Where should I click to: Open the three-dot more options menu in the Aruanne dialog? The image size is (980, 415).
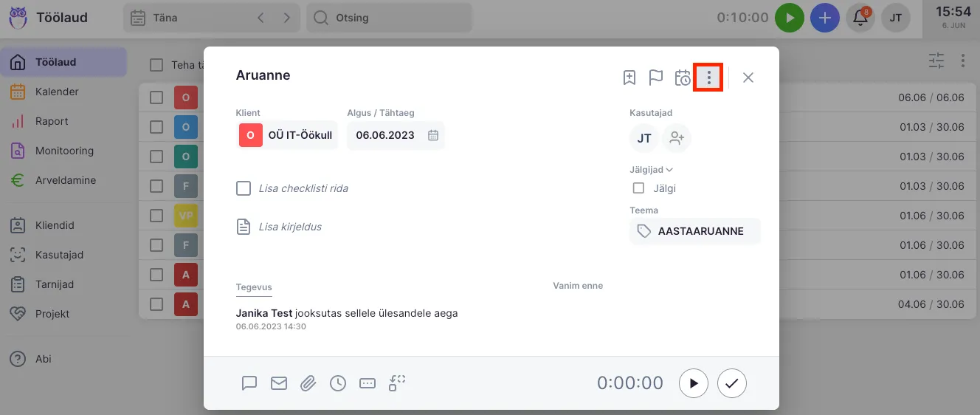point(708,78)
